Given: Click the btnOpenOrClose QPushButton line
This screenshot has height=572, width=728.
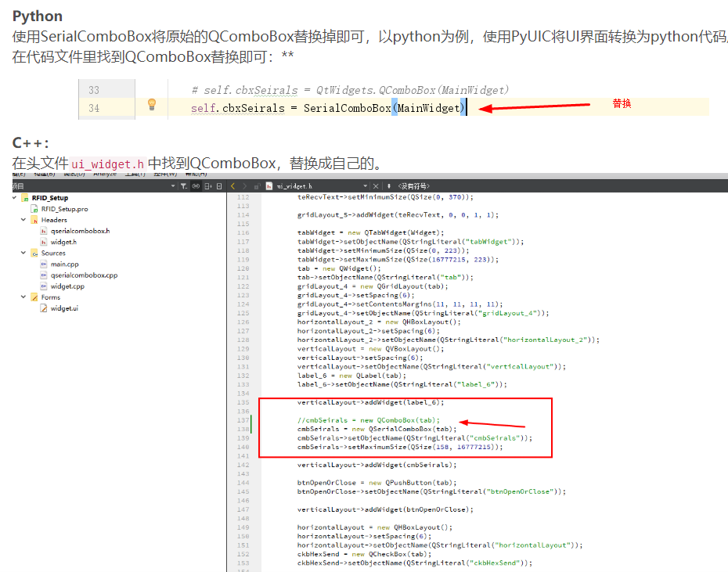Looking at the screenshot, I should pyautogui.click(x=377, y=483).
